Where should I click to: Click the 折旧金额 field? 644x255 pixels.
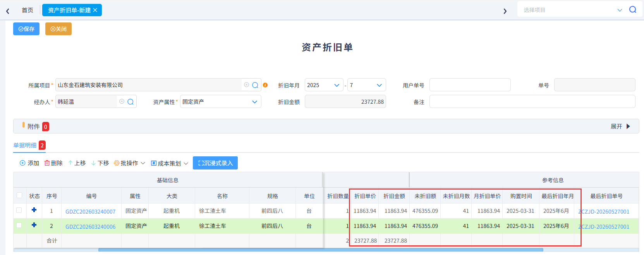pyautogui.click(x=345, y=102)
